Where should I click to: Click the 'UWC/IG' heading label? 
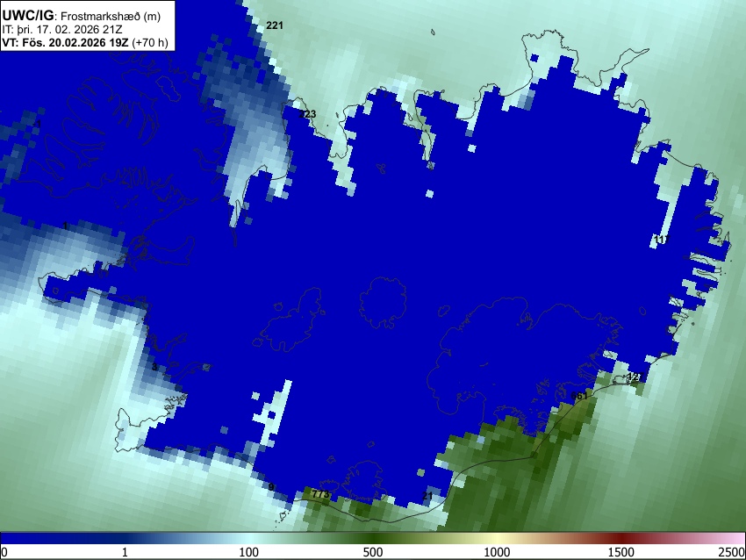(28, 15)
